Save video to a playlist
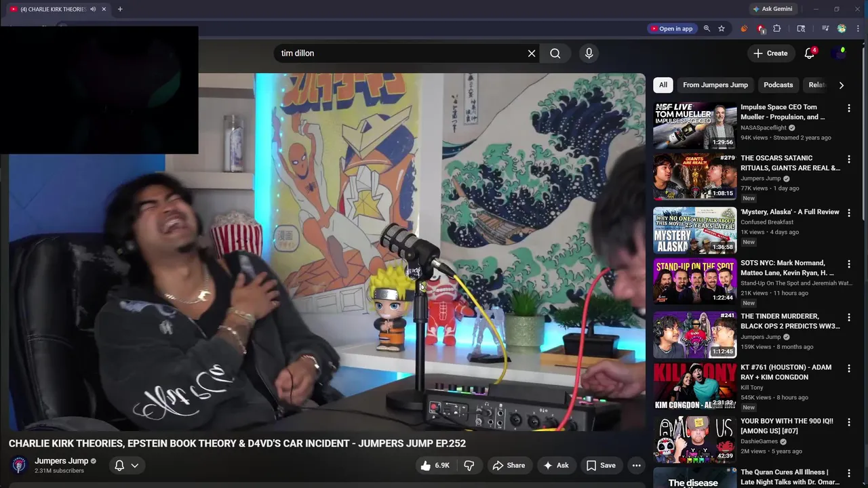 (x=601, y=466)
